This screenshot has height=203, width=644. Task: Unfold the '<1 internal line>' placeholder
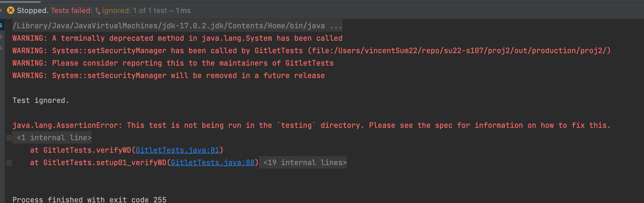(x=54, y=138)
